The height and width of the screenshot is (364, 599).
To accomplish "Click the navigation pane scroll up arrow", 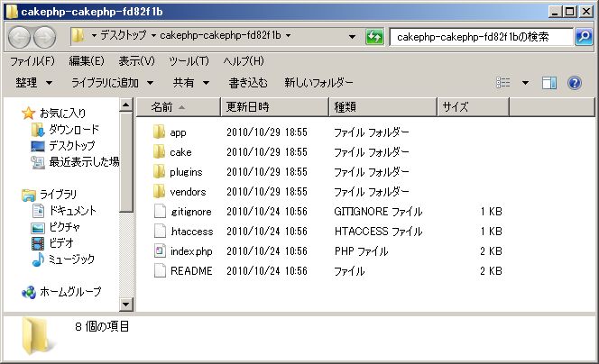I will click(125, 105).
